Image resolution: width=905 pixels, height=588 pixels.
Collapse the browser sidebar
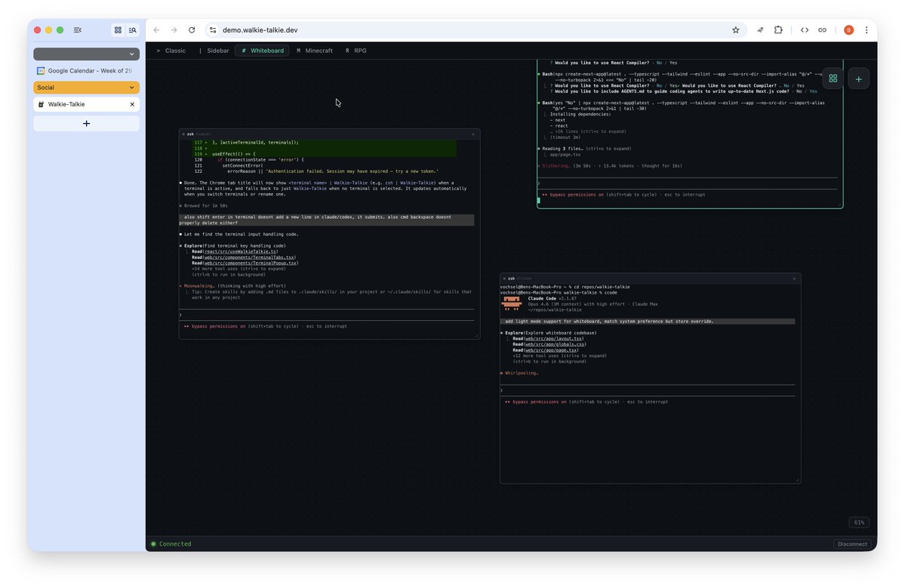click(x=77, y=30)
